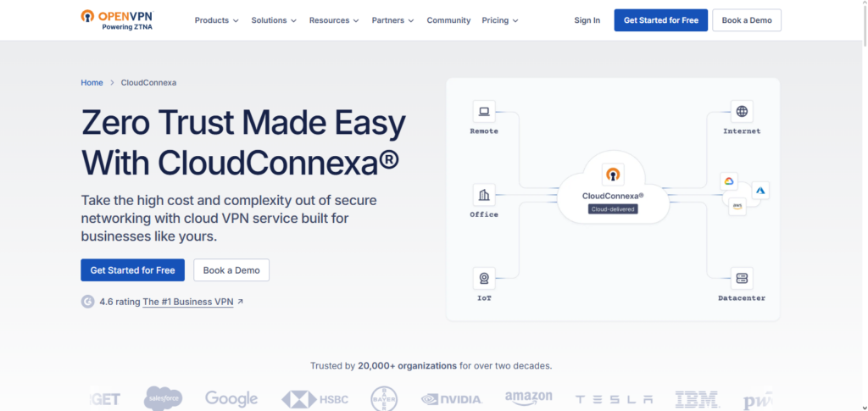Click the IoT camera icon in diagram

[484, 278]
